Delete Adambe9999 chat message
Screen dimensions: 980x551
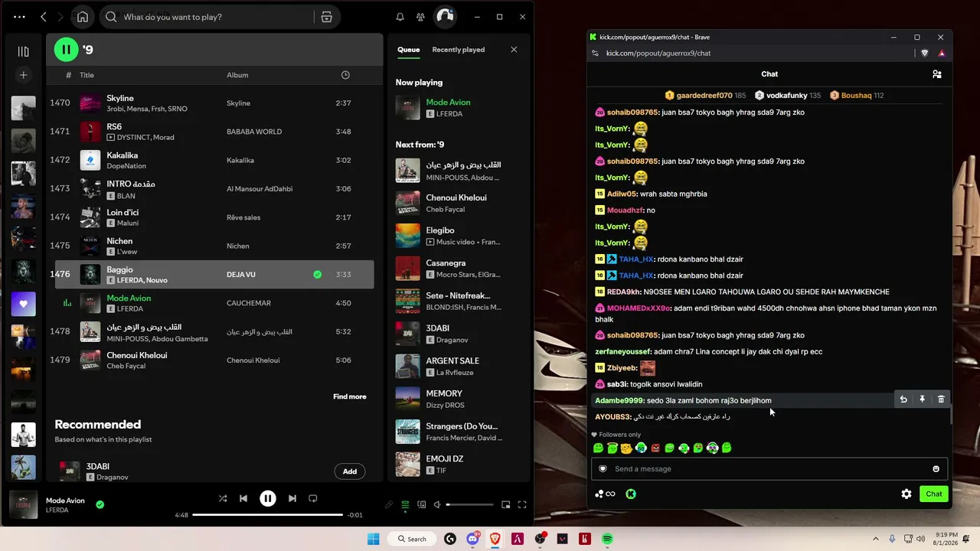(941, 399)
